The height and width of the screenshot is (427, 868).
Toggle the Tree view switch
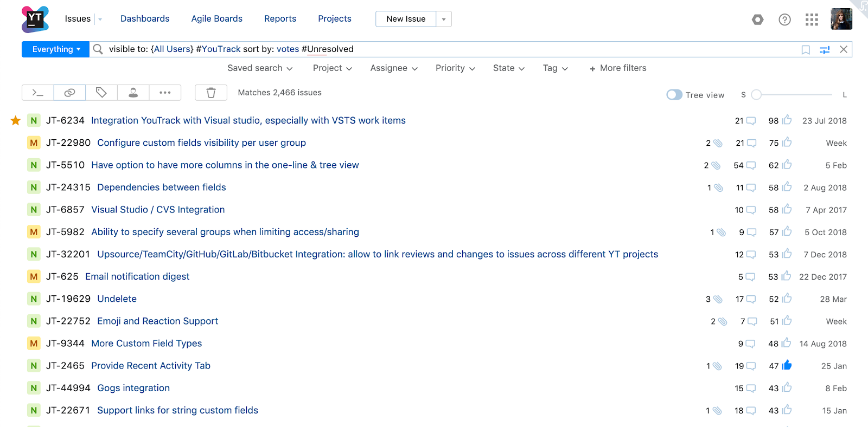coord(674,95)
